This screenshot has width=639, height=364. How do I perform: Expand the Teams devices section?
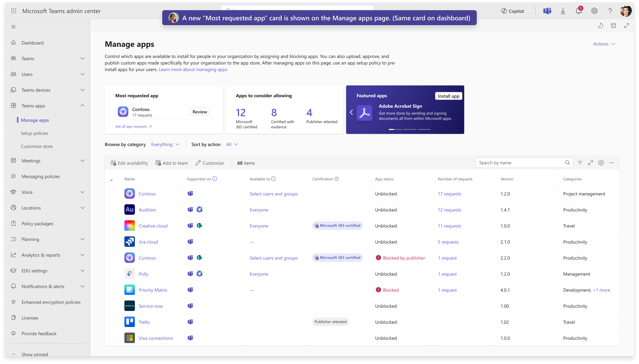(x=82, y=90)
